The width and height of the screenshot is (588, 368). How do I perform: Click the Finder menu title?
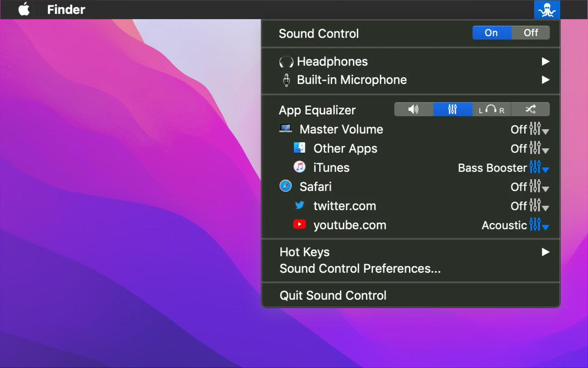point(66,9)
